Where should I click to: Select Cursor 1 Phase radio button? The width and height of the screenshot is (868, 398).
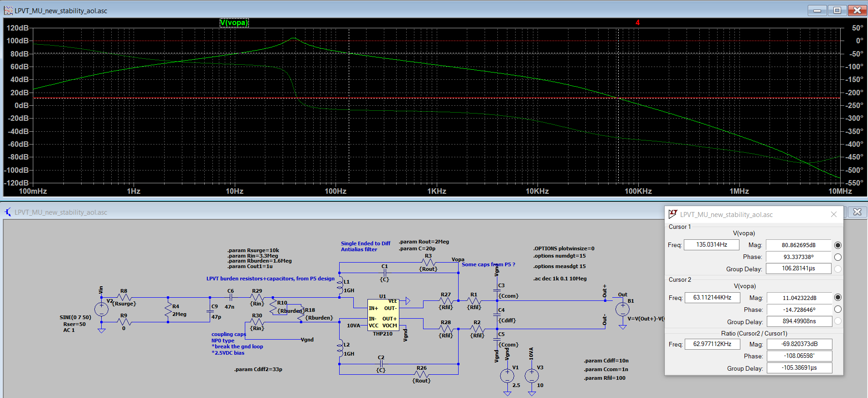(x=838, y=257)
